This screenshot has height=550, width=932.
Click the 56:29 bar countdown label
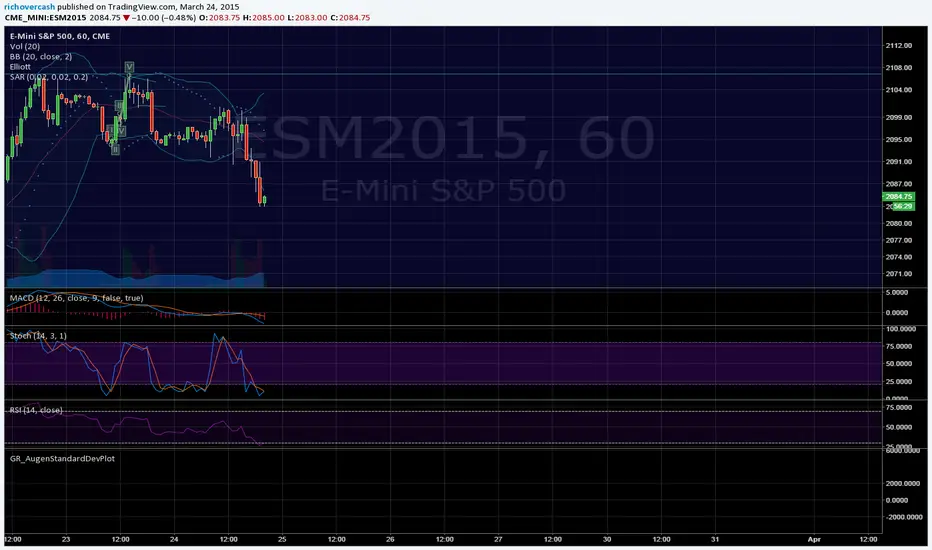902,206
